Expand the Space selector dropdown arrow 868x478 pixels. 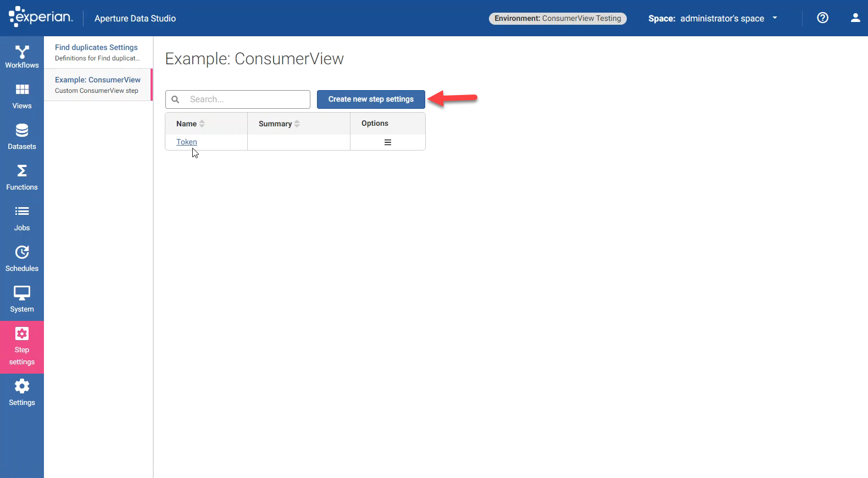pyautogui.click(x=775, y=18)
